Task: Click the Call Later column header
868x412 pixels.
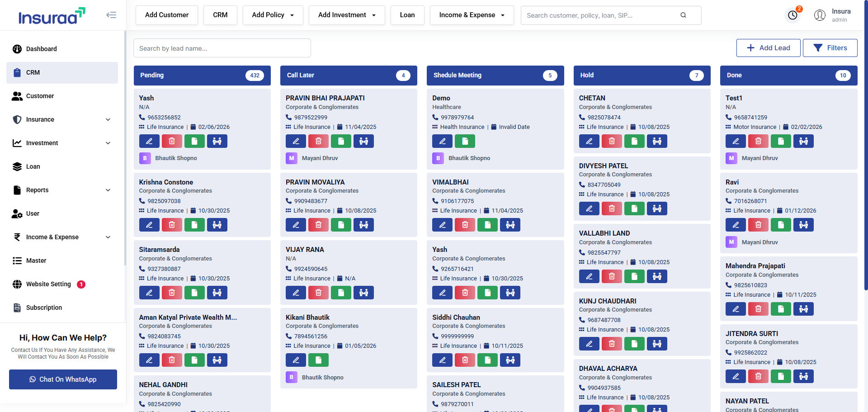Action: tap(349, 76)
